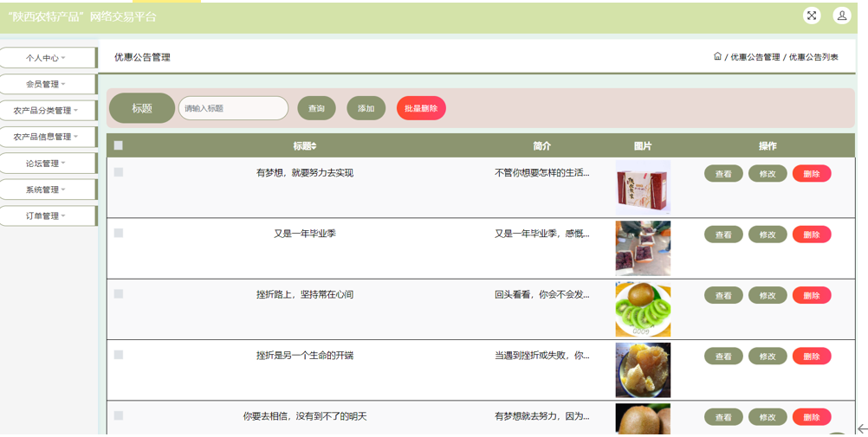The width and height of the screenshot is (868, 437).
Task: Click title text 你要去相信，没有到不了的明天
Action: pyautogui.click(x=305, y=416)
